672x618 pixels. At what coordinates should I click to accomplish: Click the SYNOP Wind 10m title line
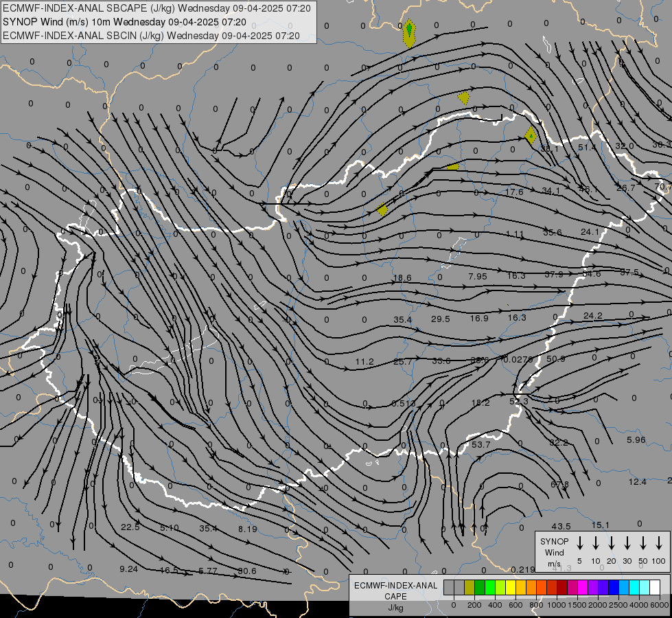(125, 22)
